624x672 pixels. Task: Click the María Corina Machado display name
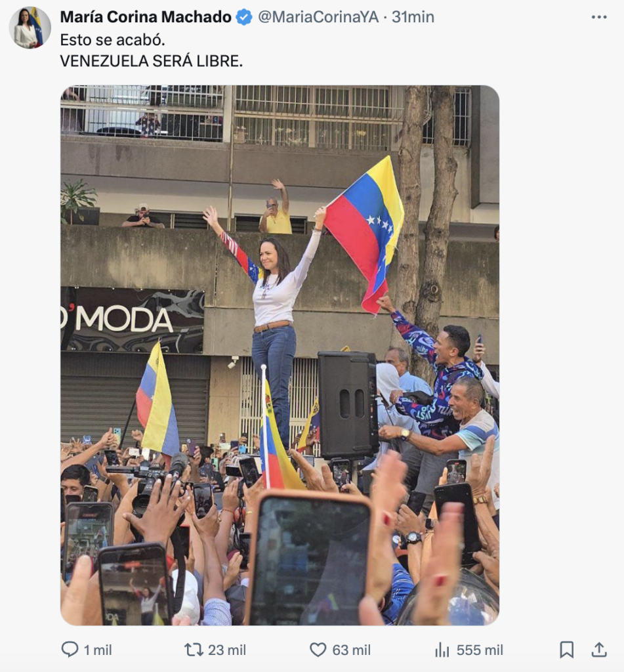click(x=146, y=17)
